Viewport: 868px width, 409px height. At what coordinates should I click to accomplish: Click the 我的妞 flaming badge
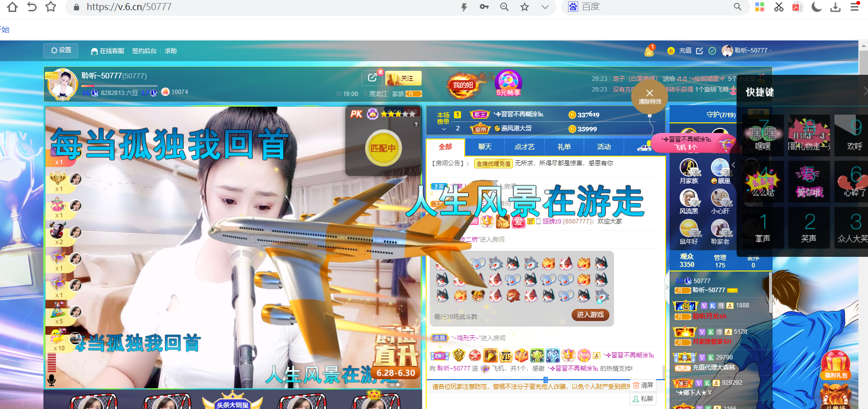click(463, 85)
